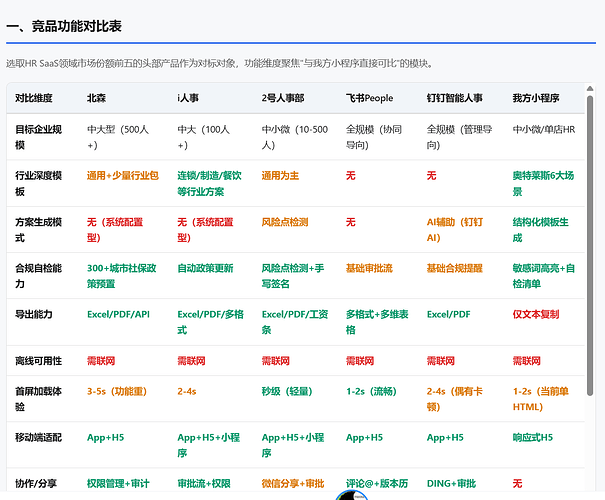Click 无（系统配置型）in the i人事 column
Screen dimensions: 605x500
tap(205, 230)
